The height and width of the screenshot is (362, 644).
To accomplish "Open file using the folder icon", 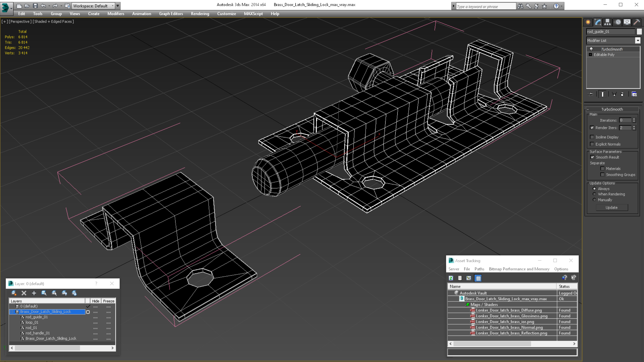I will coord(27,6).
